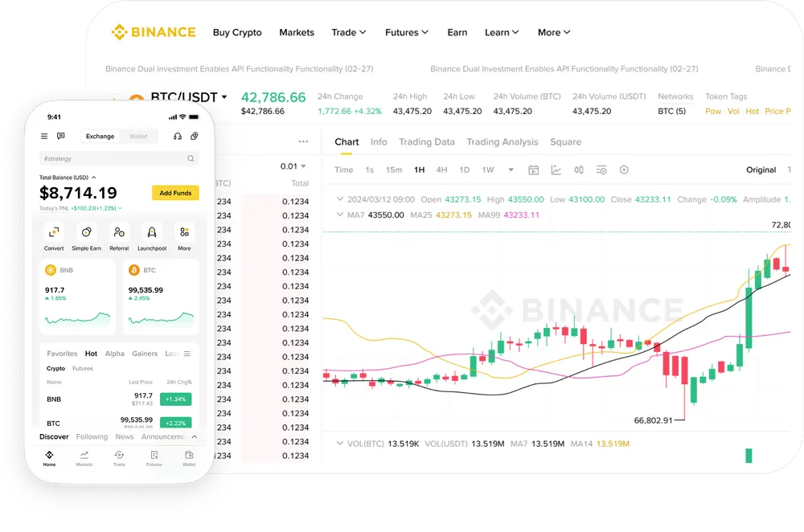Collapse the MA7 indicator row chevron

coord(339,215)
